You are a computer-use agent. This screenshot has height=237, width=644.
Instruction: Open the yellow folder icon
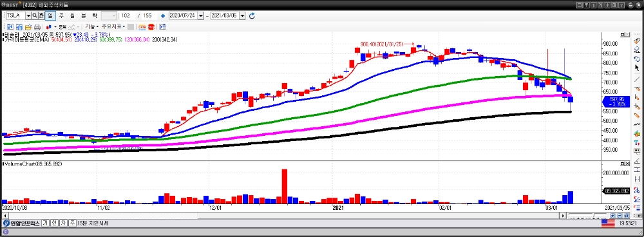(x=28, y=27)
